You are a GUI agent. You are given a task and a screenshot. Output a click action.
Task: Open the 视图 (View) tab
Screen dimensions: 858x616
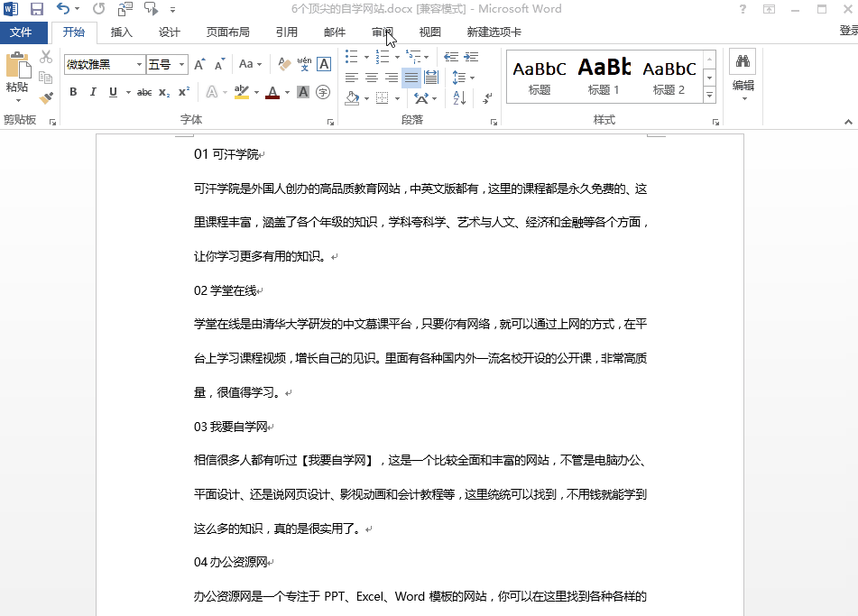pos(429,32)
